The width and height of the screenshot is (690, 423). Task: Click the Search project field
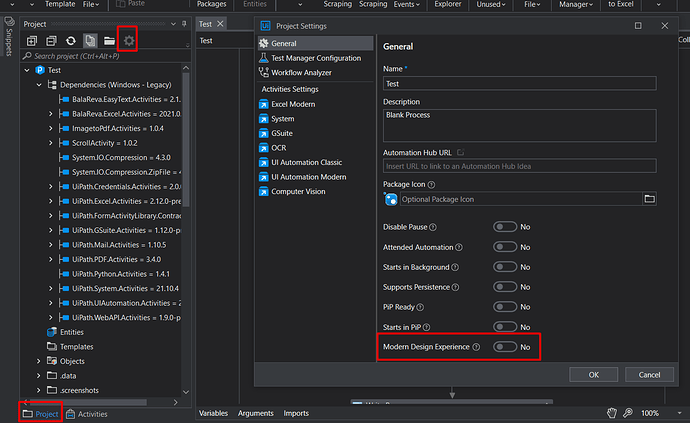106,56
